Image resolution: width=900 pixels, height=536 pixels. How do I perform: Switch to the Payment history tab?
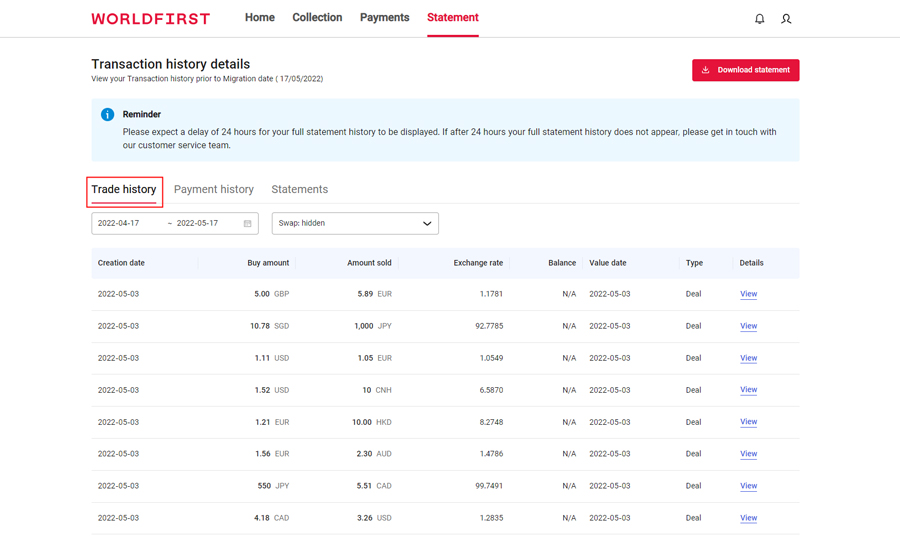click(214, 189)
